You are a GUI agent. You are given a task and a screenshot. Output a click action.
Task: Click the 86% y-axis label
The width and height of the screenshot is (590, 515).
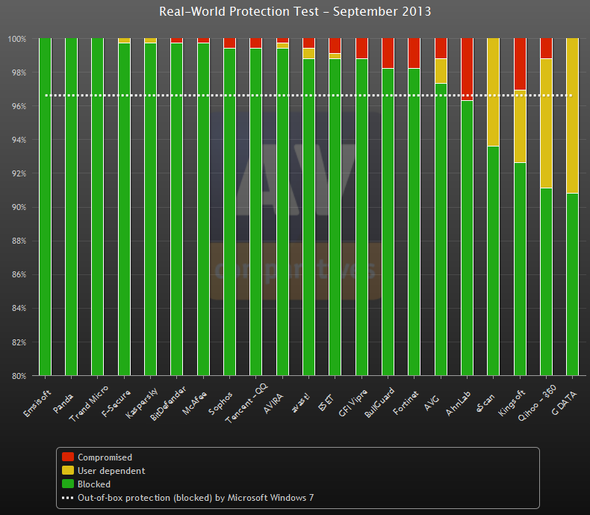coord(19,275)
